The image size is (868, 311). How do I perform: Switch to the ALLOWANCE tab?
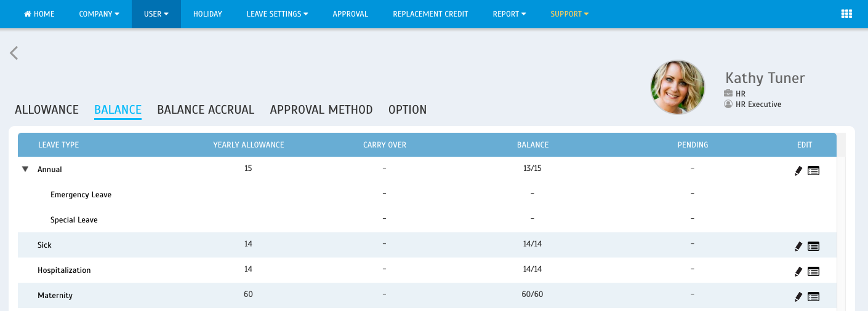47,110
